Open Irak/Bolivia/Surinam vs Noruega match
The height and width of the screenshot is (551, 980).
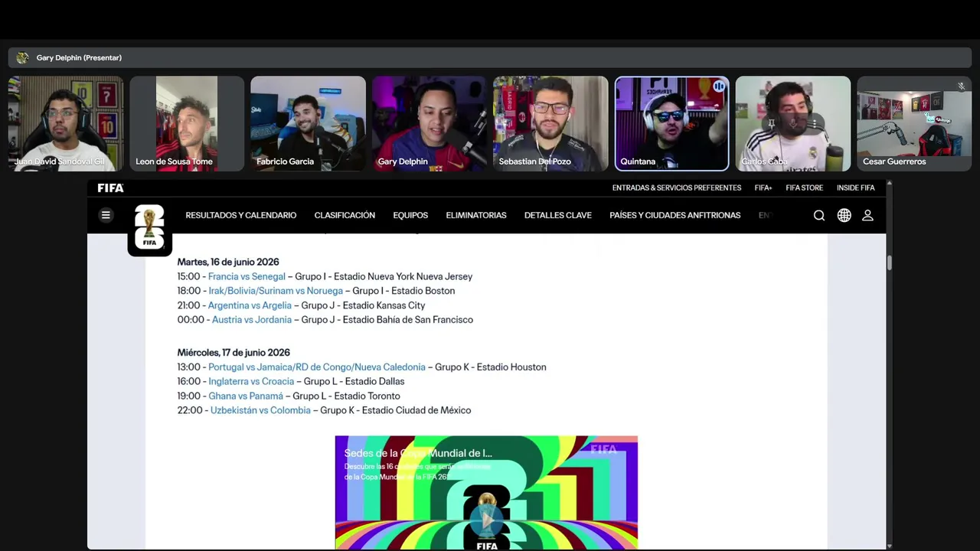(x=276, y=291)
